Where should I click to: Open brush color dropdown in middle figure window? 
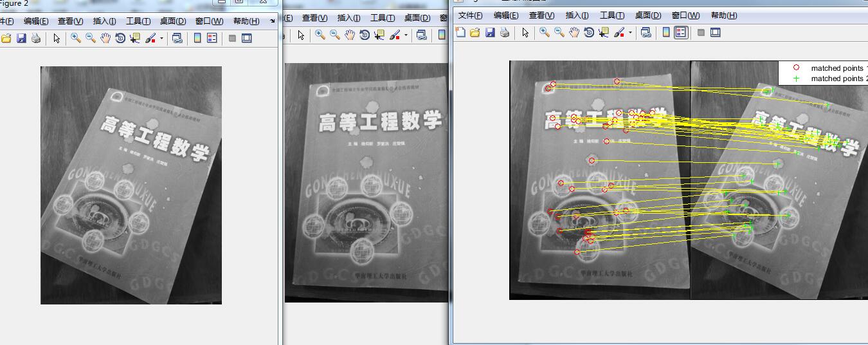[406, 35]
